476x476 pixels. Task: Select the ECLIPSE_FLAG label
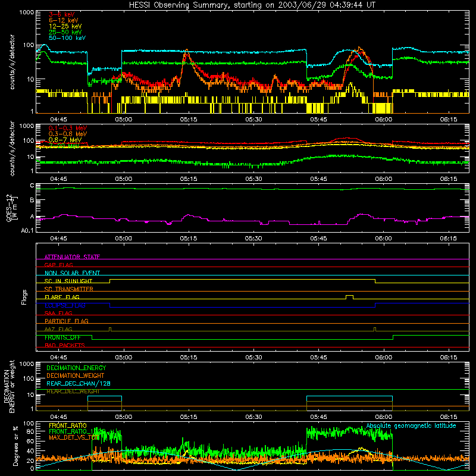(65, 305)
